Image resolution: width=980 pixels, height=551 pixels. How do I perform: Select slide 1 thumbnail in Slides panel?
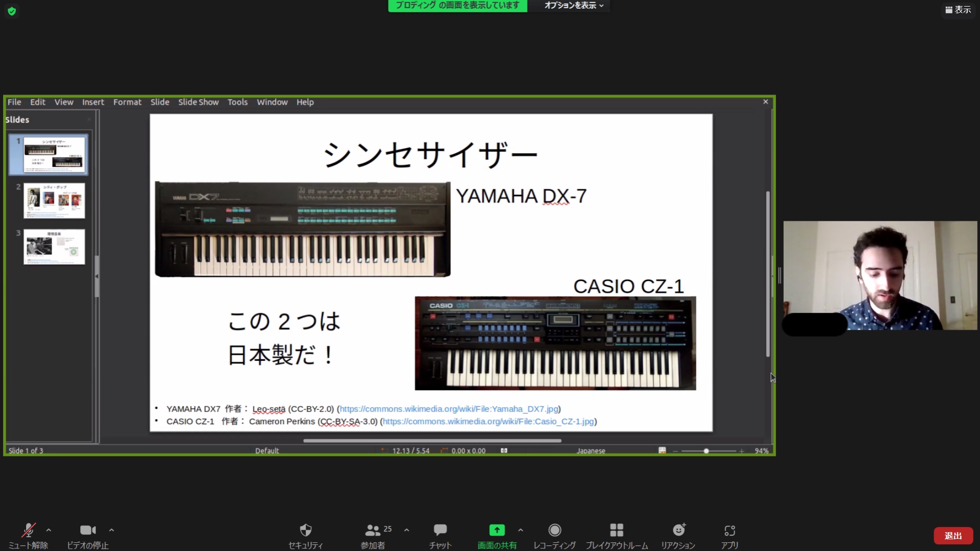(54, 155)
